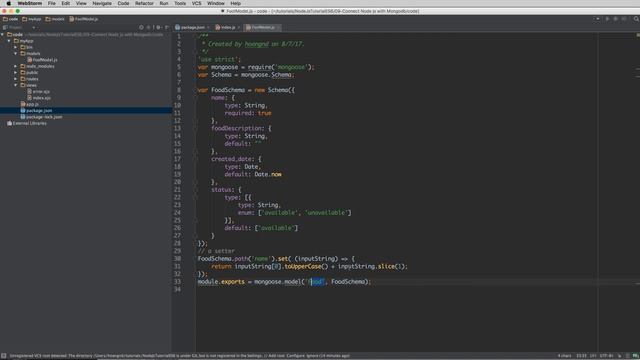
Task: Open the run configuration dropdown
Action: [598, 19]
